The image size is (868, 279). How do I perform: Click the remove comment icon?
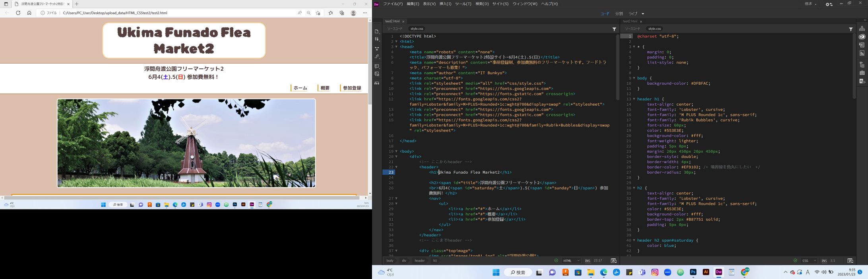coord(377,74)
